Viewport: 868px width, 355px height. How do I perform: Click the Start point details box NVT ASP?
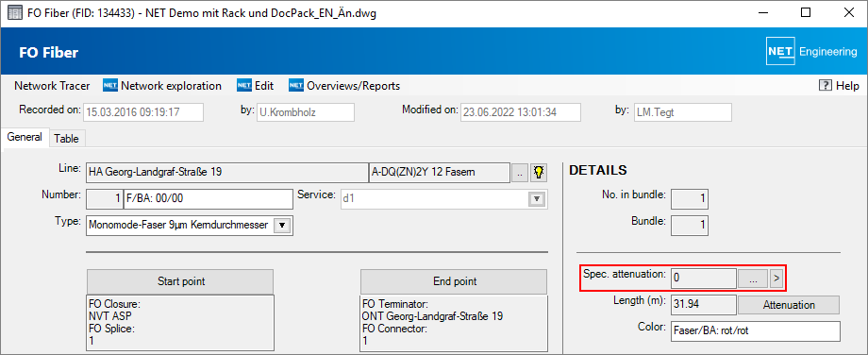pos(180,324)
